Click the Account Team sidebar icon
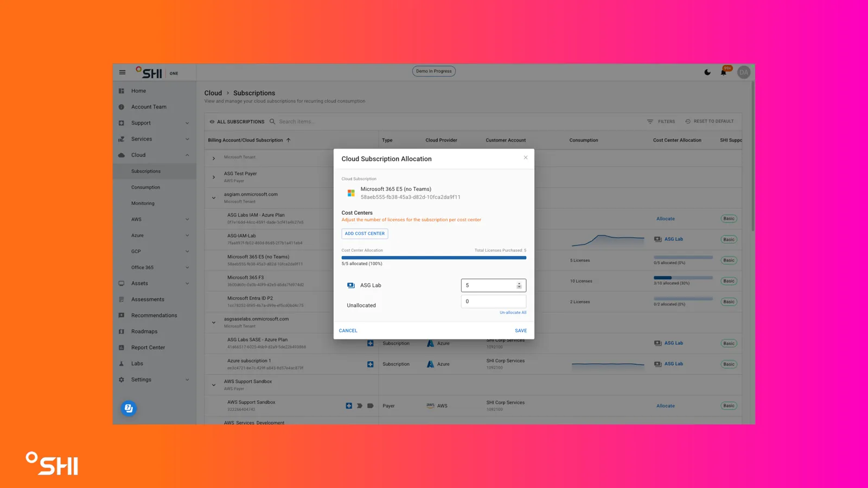 click(x=122, y=107)
